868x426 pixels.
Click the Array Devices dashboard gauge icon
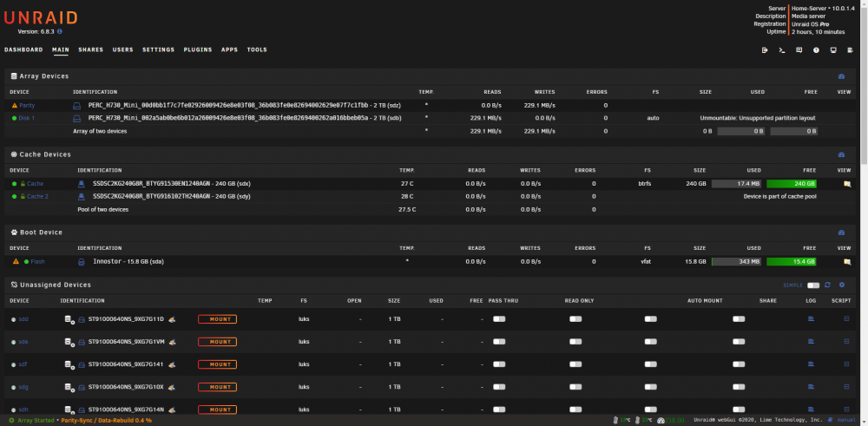click(841, 76)
